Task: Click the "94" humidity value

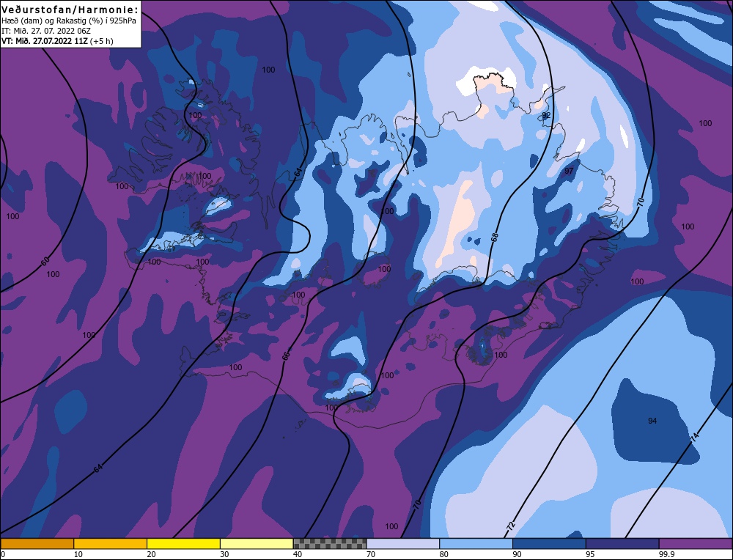Action: (x=652, y=421)
